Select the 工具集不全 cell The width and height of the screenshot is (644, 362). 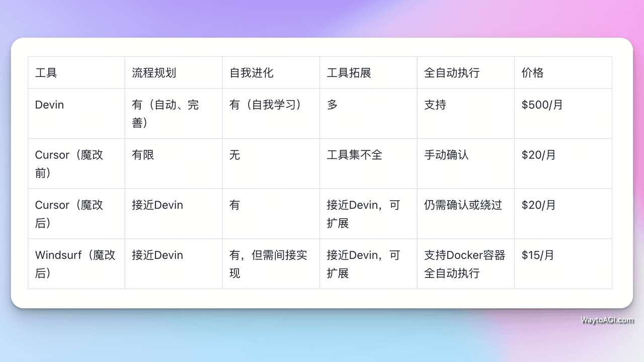[369, 164]
